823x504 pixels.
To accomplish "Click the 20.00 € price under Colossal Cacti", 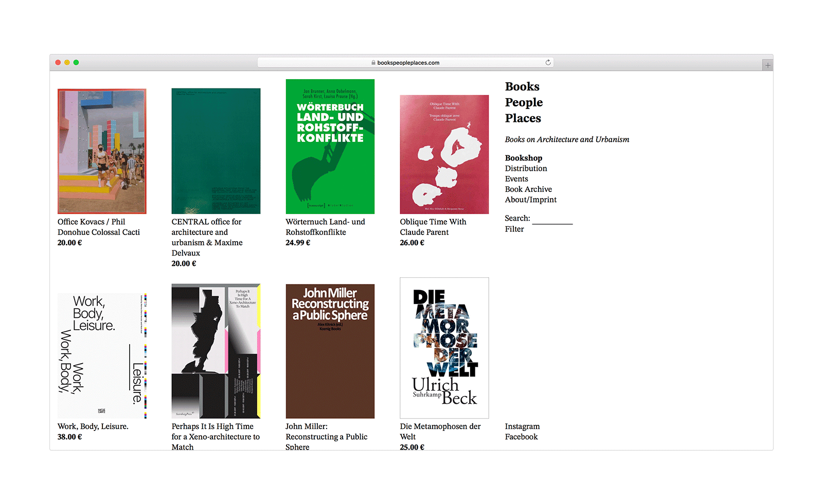I will (70, 243).
